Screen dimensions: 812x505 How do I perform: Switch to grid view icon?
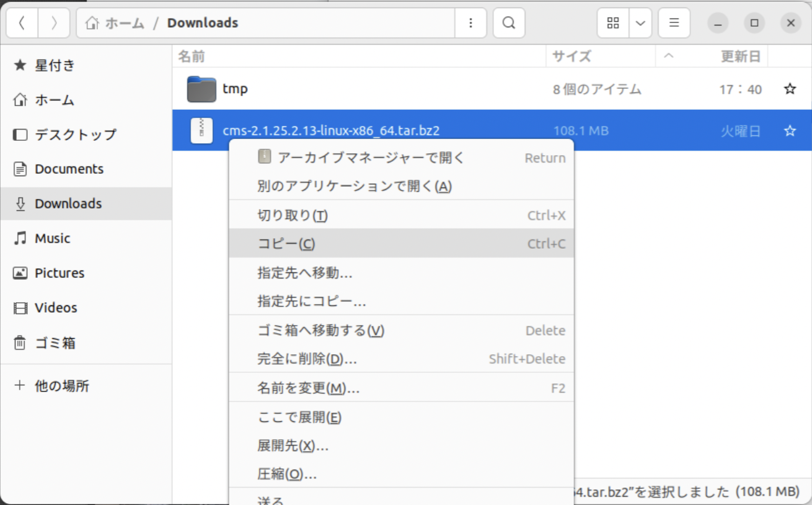613,23
